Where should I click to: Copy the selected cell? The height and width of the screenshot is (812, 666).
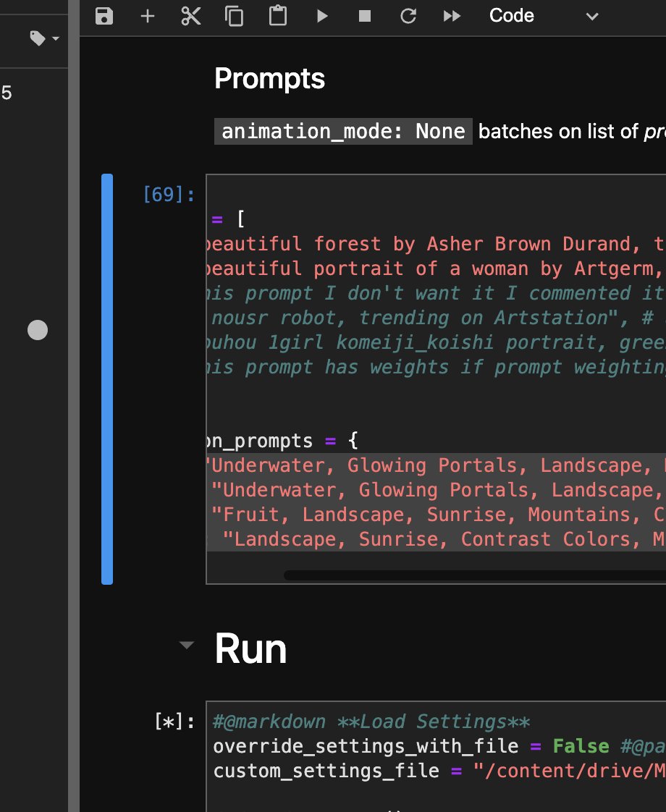coord(234,16)
